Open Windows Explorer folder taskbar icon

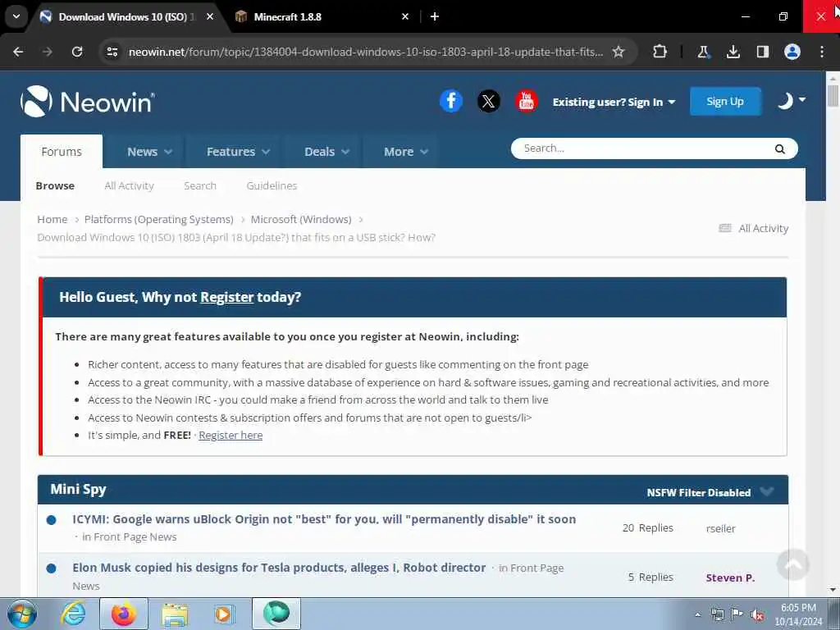175,614
